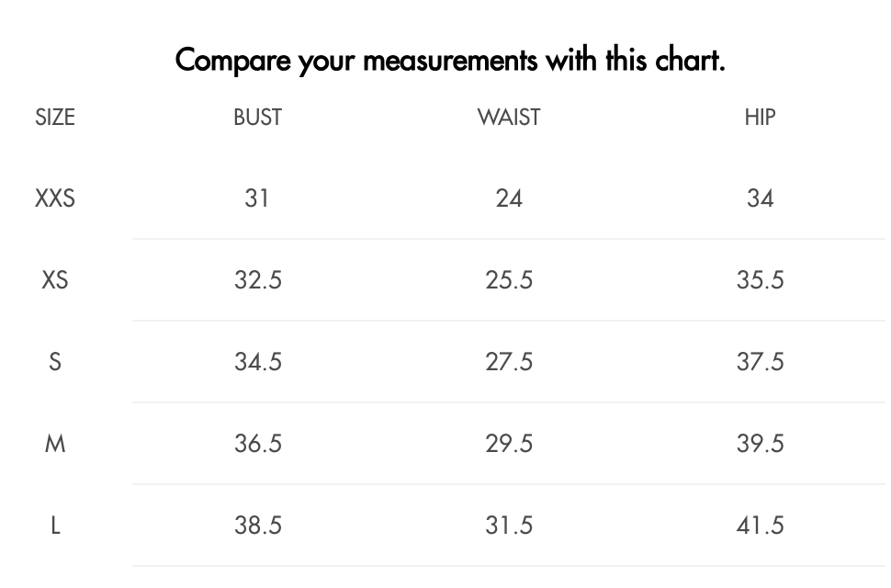Screen dimensions: 891x588
Task: Select the BUST column header
Action: point(257,117)
